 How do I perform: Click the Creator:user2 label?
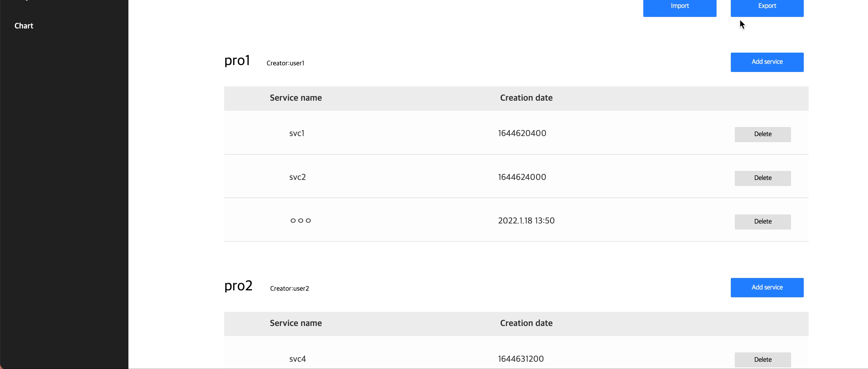[289, 288]
